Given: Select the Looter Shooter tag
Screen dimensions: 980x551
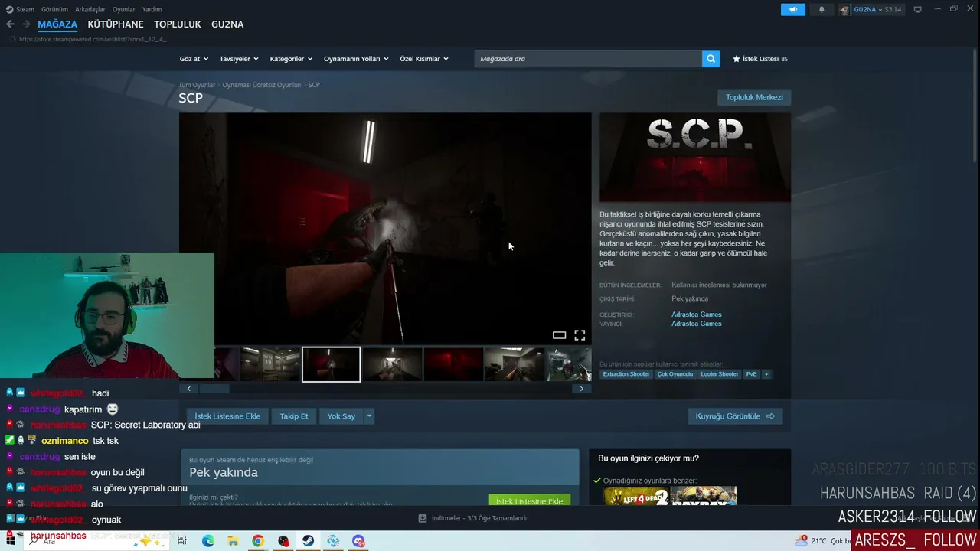Looking at the screenshot, I should [x=720, y=374].
